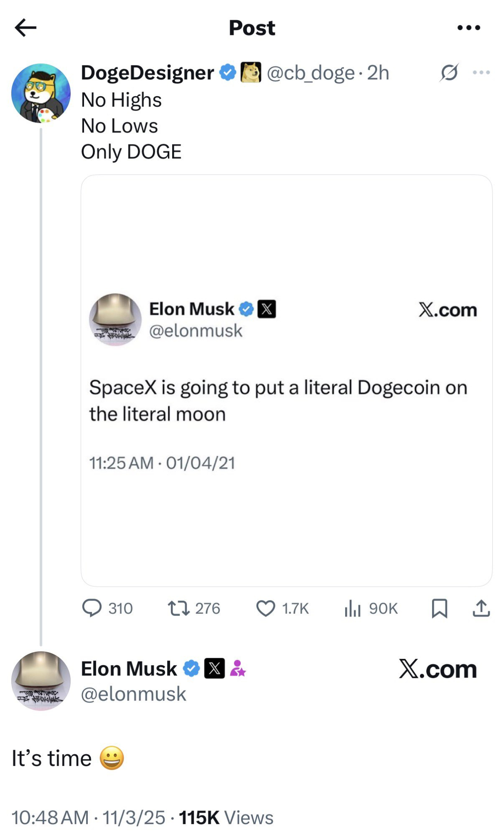The height and width of the screenshot is (840, 504).
Task: Tap the share icon on DogeDesigner post
Action: click(481, 608)
